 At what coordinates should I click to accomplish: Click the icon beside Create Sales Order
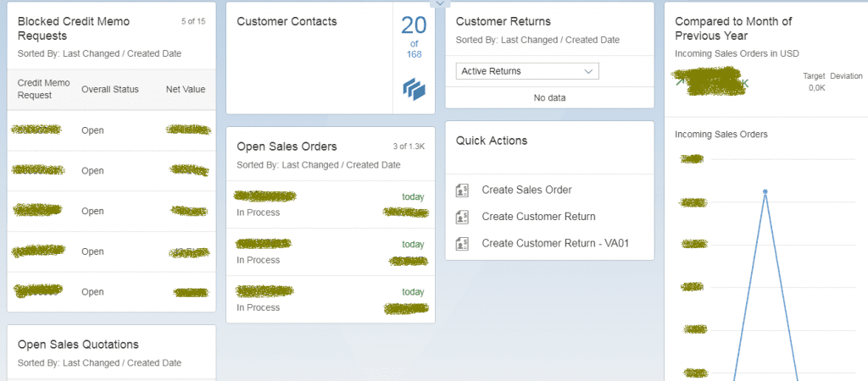pyautogui.click(x=462, y=190)
